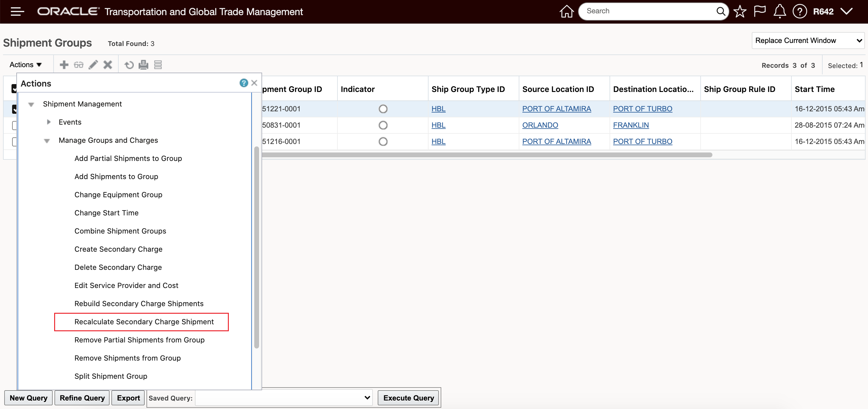Screen dimensions: 868x409
Task: Open the notifications bell icon
Action: (779, 11)
